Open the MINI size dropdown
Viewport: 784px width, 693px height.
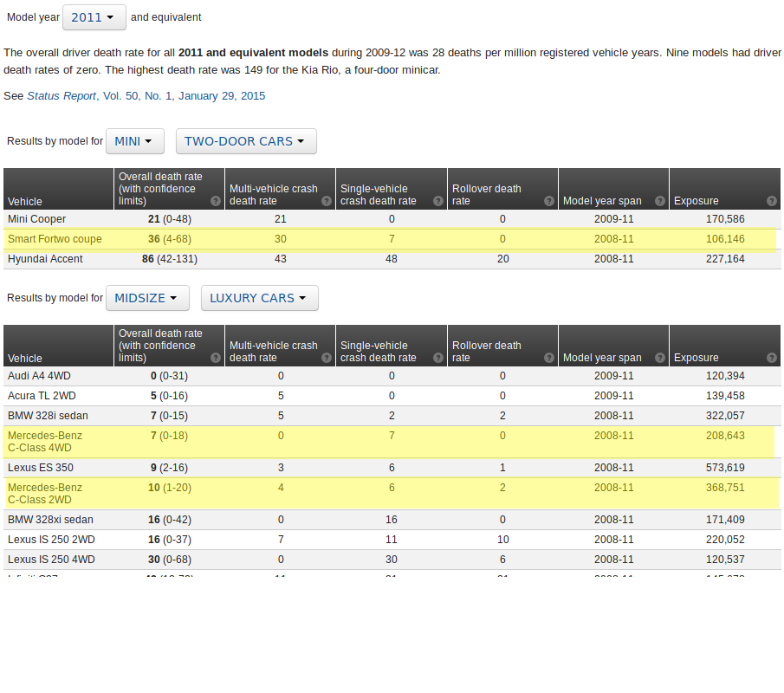135,141
